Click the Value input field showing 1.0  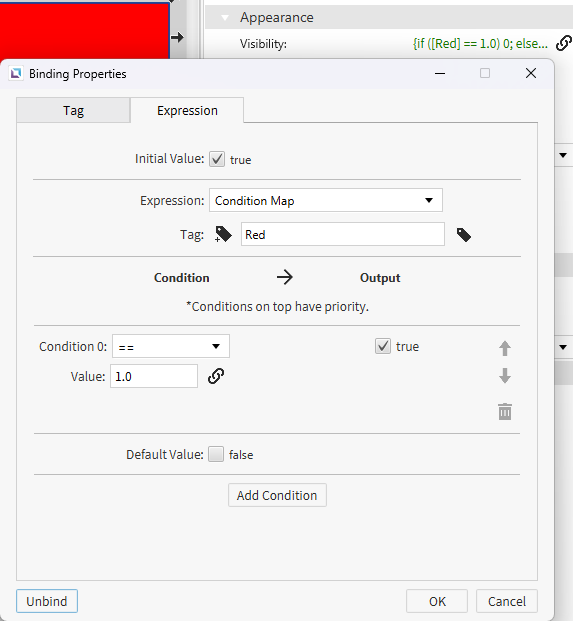coord(154,376)
